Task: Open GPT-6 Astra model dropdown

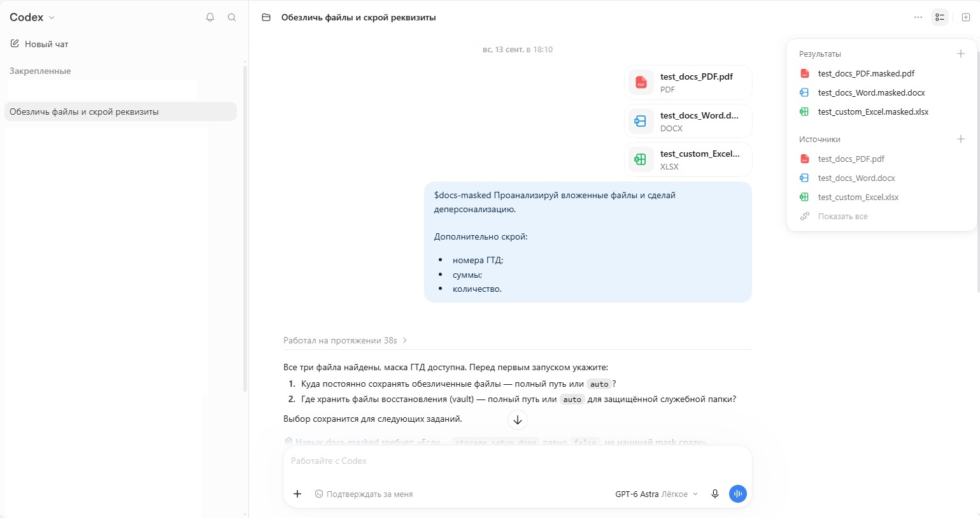Action: click(x=657, y=494)
